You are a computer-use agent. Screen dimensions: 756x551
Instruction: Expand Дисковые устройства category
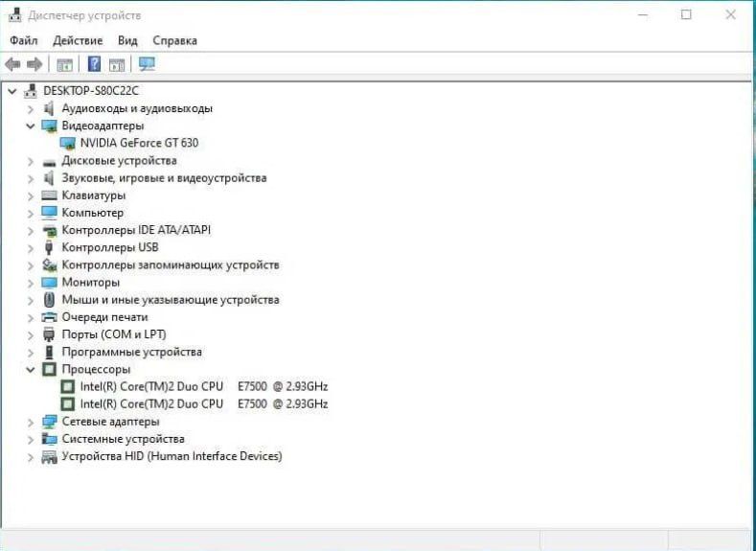[31, 161]
